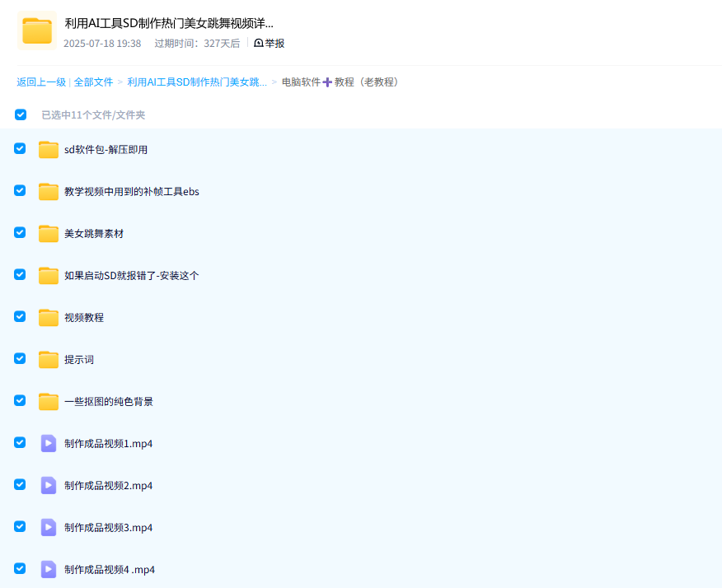The height and width of the screenshot is (588, 722).
Task: Click share title 利用AI工具SD制作热门美女跳舞视频详...
Action: (x=169, y=23)
